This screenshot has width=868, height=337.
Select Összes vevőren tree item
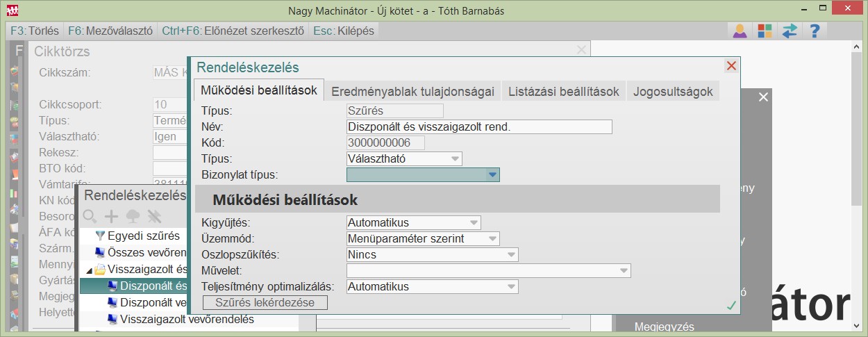147,252
